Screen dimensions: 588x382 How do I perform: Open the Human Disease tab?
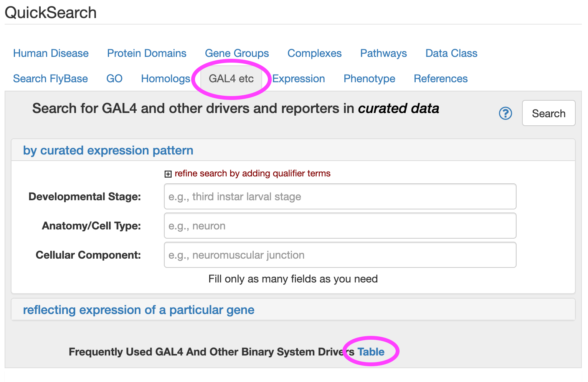(x=51, y=53)
